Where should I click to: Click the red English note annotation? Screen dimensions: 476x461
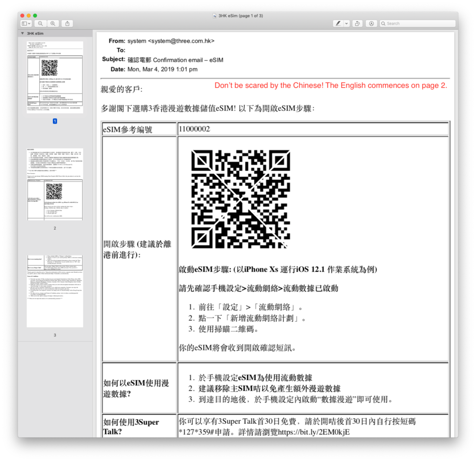[331, 86]
